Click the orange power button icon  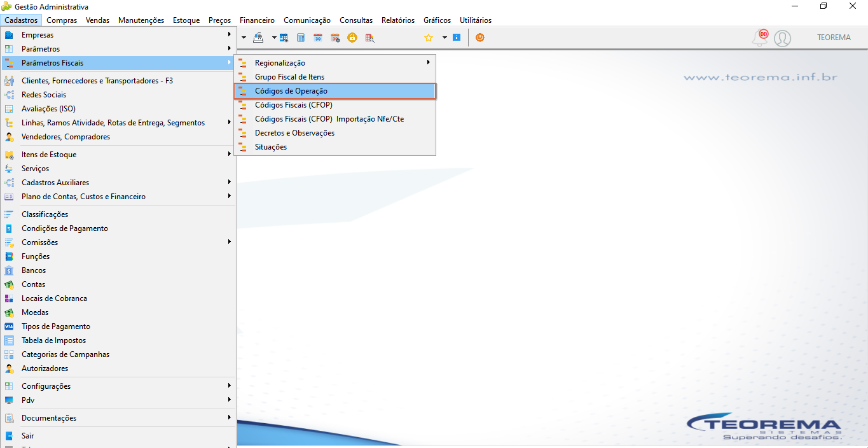point(480,38)
